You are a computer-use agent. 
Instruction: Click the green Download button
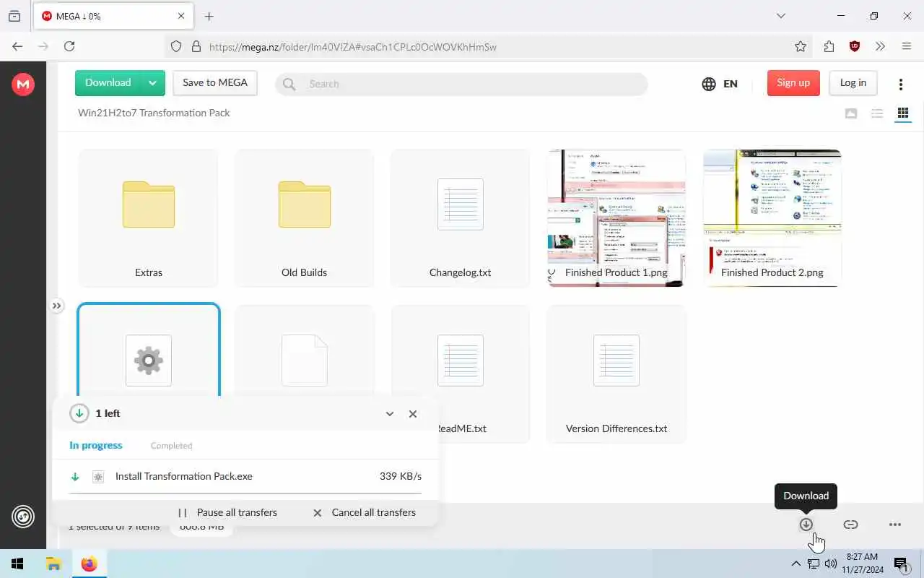click(x=108, y=83)
